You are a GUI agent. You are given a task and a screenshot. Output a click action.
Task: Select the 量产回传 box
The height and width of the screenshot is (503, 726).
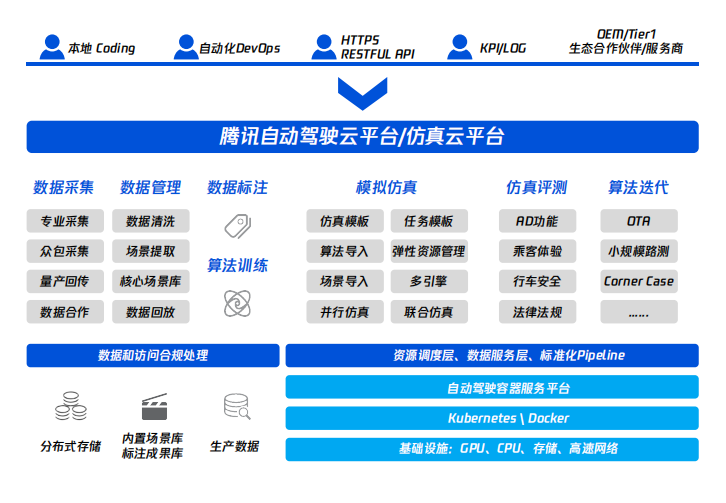coord(65,281)
